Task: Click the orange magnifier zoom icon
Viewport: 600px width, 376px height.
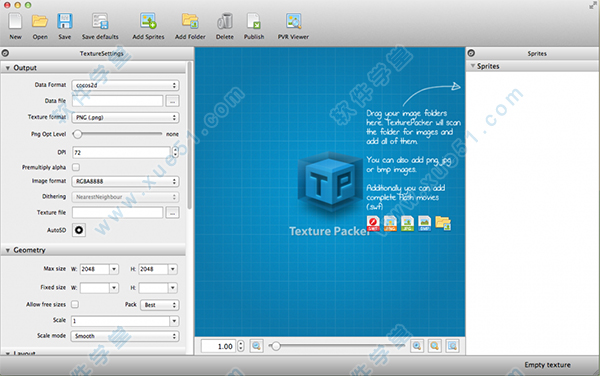Action: click(435, 346)
